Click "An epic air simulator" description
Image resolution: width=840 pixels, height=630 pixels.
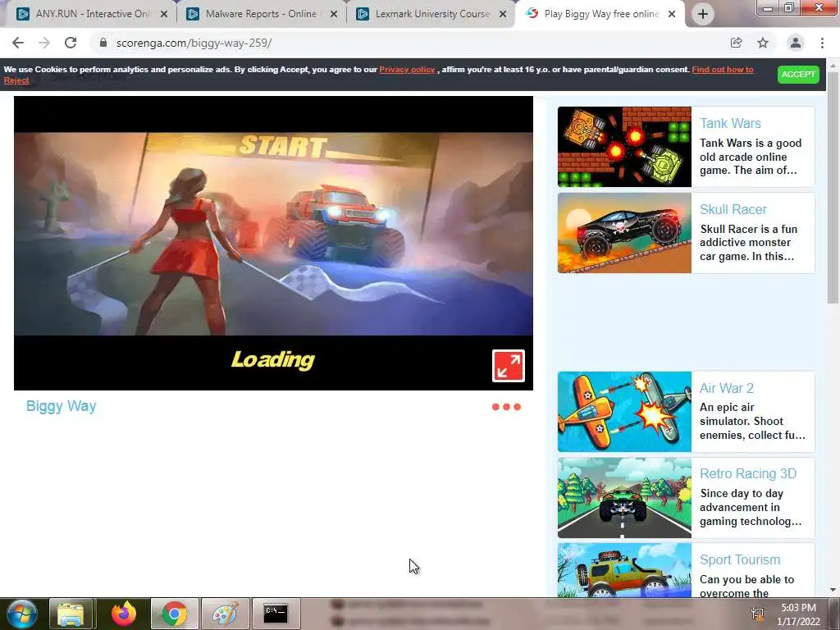752,421
